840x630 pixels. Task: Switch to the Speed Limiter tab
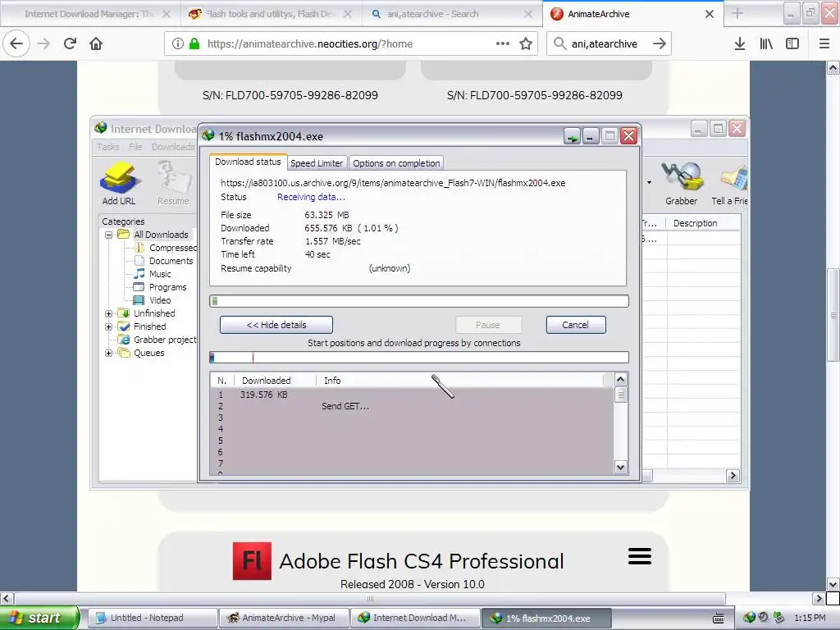tap(317, 163)
